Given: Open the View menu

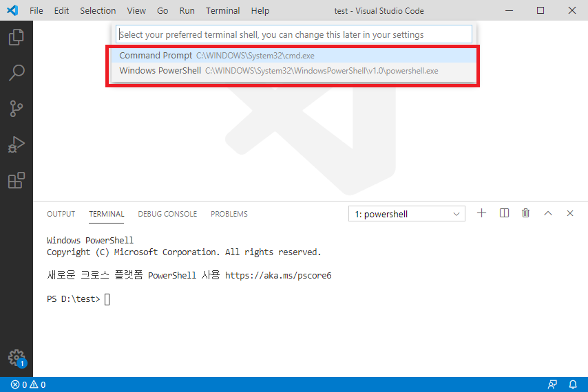Looking at the screenshot, I should coord(136,11).
